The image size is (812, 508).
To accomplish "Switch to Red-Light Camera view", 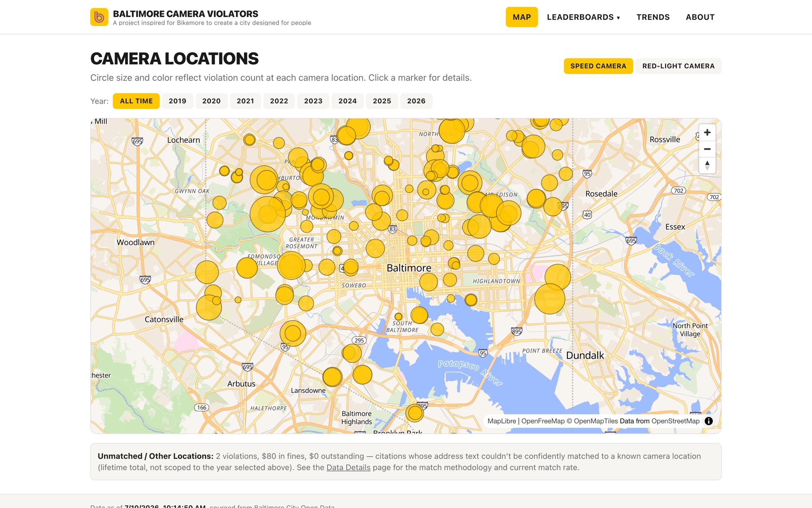I will click(678, 66).
